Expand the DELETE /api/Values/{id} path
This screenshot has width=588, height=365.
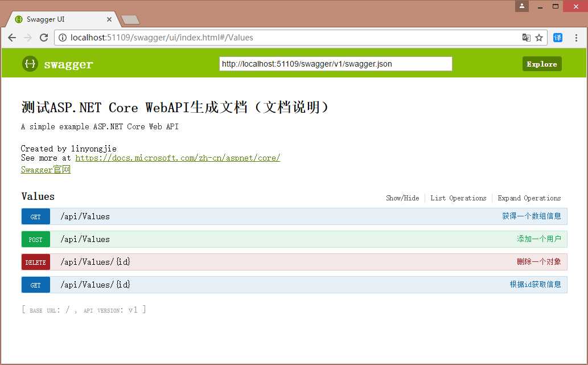pos(95,262)
